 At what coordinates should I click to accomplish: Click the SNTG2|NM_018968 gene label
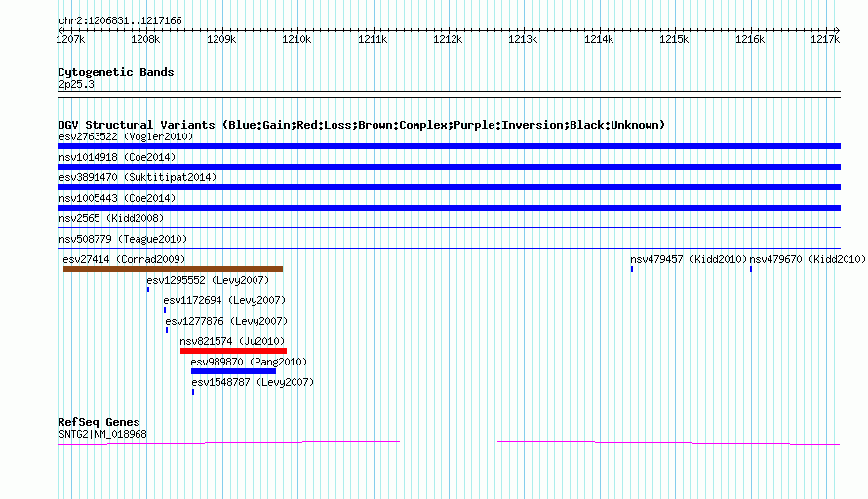[x=102, y=435]
